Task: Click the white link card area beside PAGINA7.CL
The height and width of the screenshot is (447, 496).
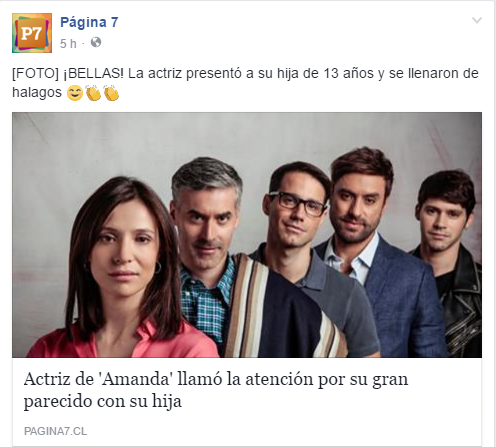Action: pyautogui.click(x=283, y=431)
